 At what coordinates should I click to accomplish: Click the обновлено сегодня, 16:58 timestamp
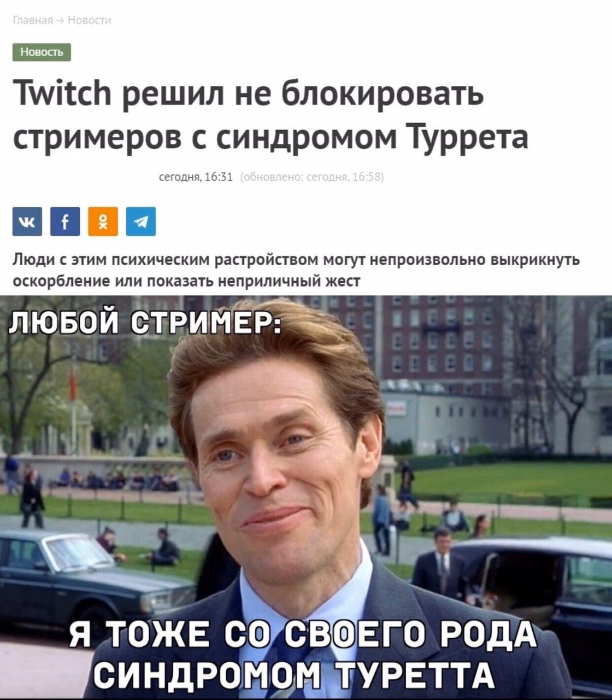click(312, 177)
